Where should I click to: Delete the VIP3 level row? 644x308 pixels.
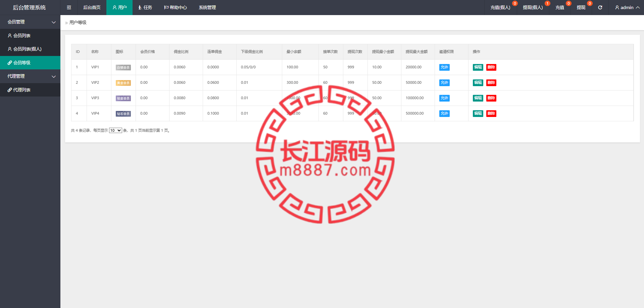pos(491,98)
